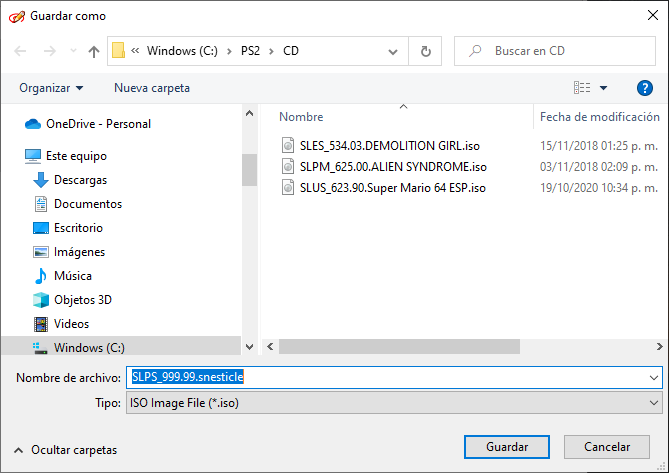Image resolution: width=669 pixels, height=473 pixels.
Task: Click the DEMOLITION GIRL disc image icon
Action: 288,145
